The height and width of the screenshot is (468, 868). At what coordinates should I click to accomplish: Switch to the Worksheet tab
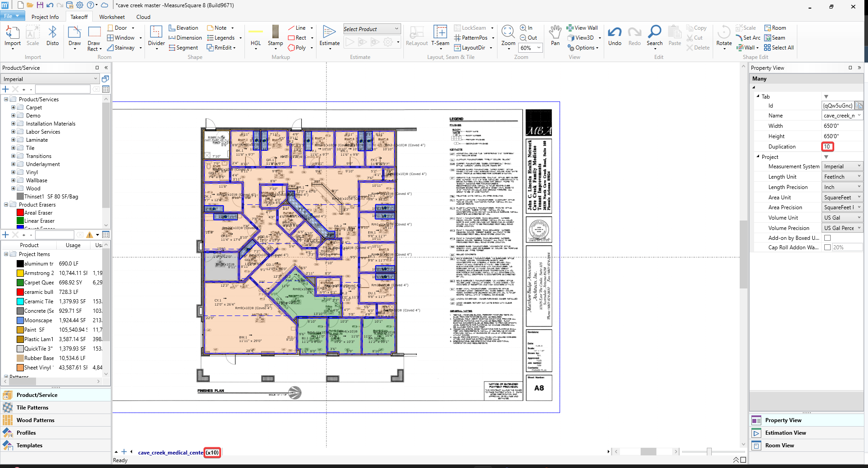click(112, 17)
